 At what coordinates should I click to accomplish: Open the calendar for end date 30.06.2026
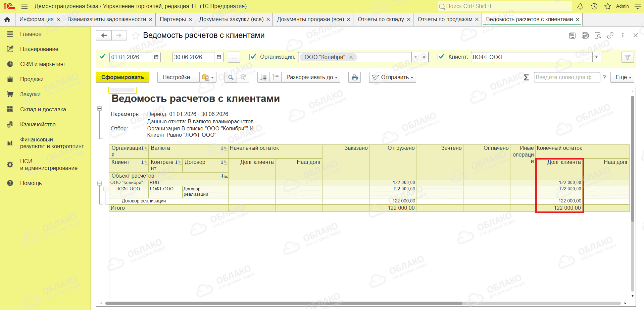pos(219,57)
